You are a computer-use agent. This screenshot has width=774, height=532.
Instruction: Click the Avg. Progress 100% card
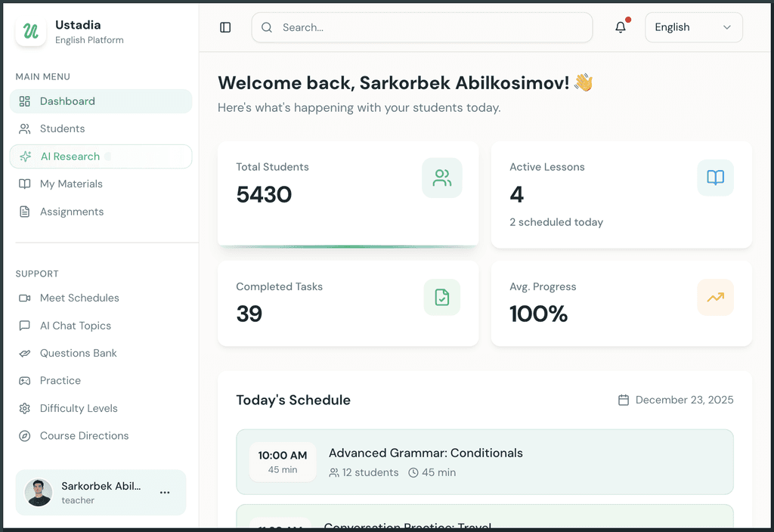point(621,304)
